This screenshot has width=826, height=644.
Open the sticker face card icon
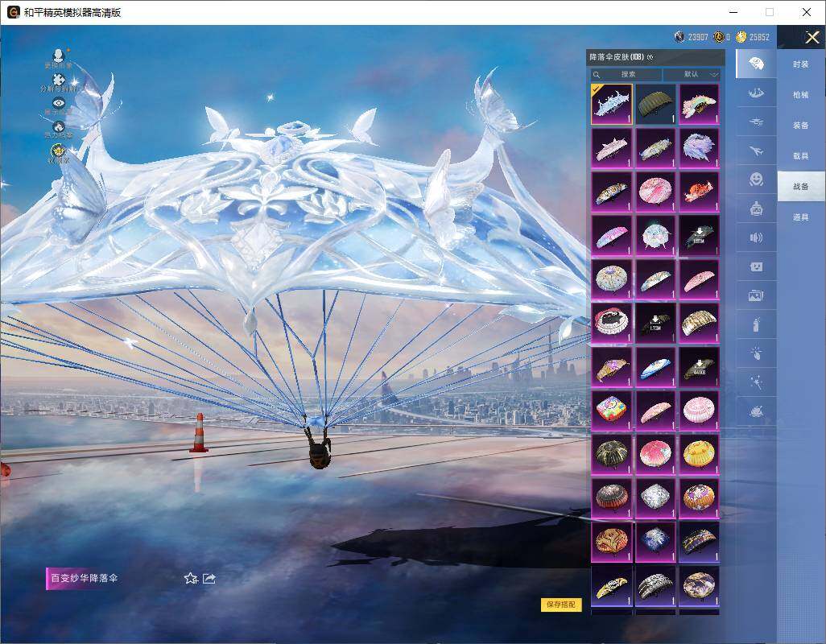(x=756, y=267)
